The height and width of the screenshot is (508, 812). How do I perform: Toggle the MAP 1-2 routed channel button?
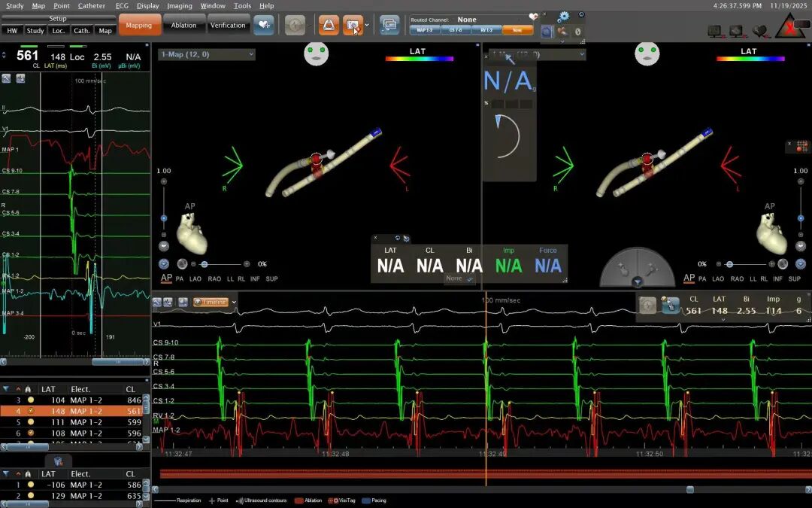pyautogui.click(x=425, y=30)
